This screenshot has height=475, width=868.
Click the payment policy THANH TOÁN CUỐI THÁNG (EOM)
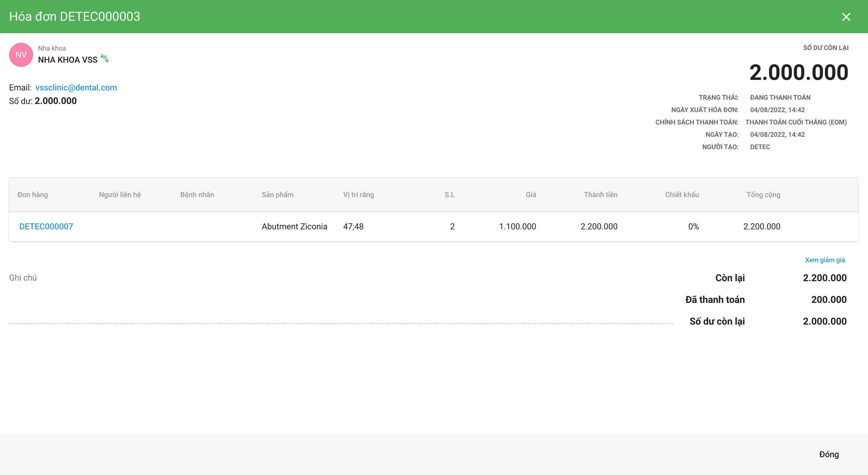(796, 122)
